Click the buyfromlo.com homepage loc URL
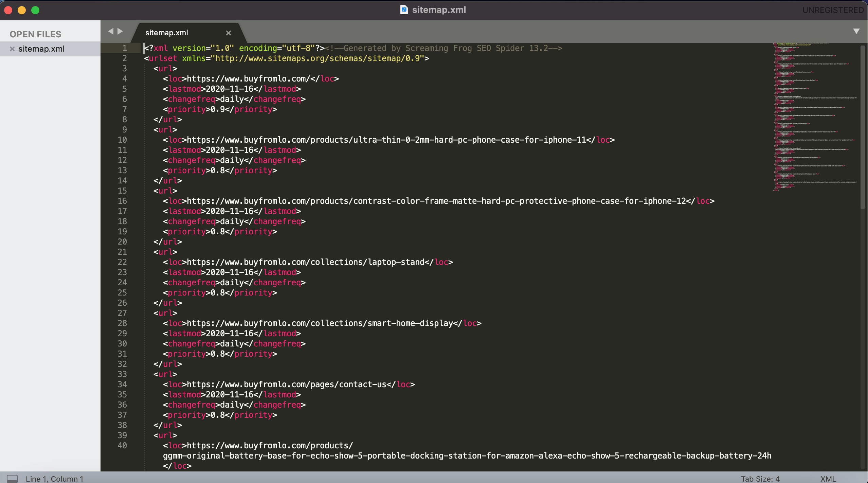This screenshot has height=483, width=868. tap(249, 79)
